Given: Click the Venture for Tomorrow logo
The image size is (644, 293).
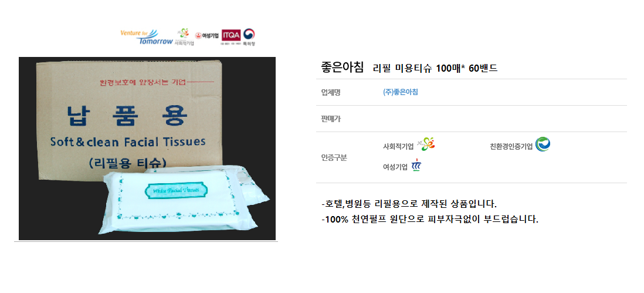Looking at the screenshot, I should pyautogui.click(x=146, y=36).
